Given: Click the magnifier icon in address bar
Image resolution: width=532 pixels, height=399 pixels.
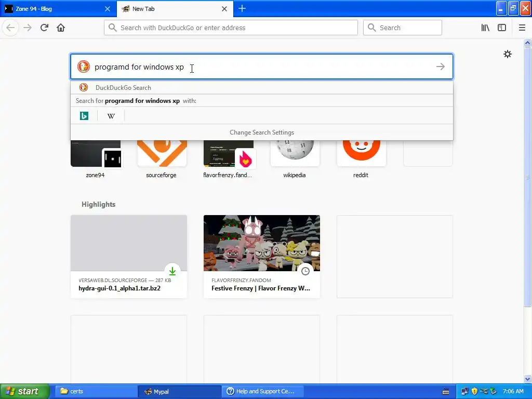Looking at the screenshot, I should pyautogui.click(x=112, y=28).
